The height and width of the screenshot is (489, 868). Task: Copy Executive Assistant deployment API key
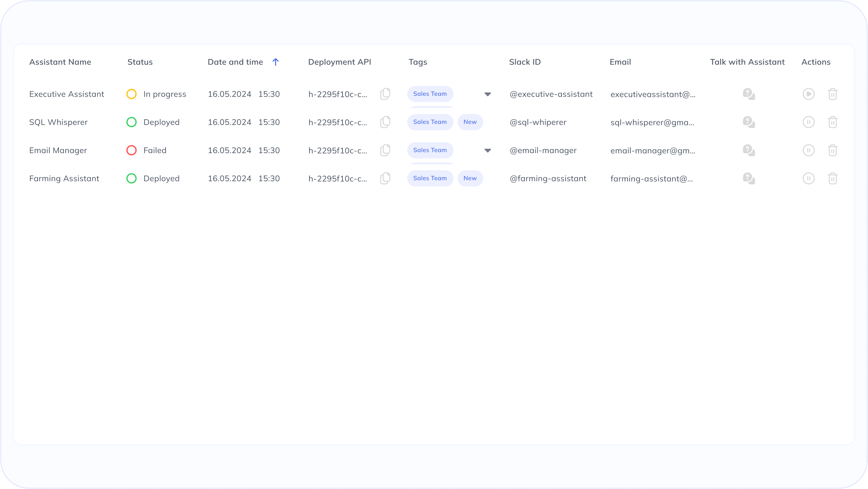[385, 94]
